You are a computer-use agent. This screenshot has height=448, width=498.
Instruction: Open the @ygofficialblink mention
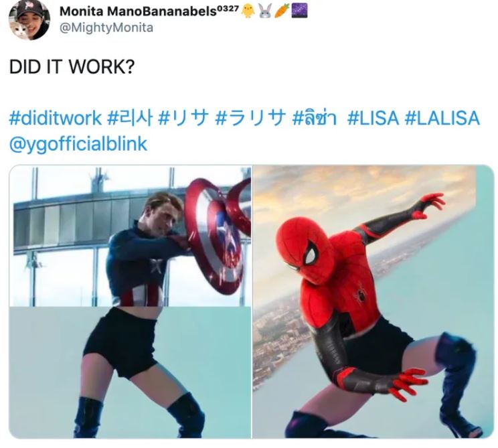tap(78, 144)
